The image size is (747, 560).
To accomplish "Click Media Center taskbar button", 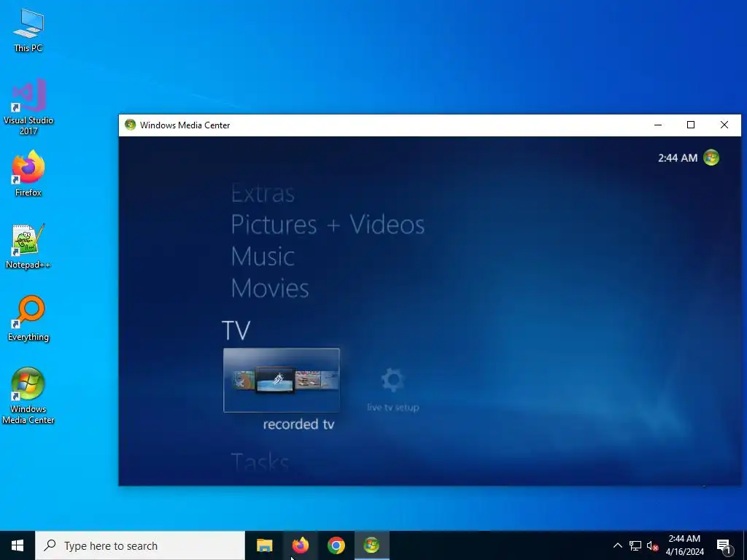I will 371,545.
